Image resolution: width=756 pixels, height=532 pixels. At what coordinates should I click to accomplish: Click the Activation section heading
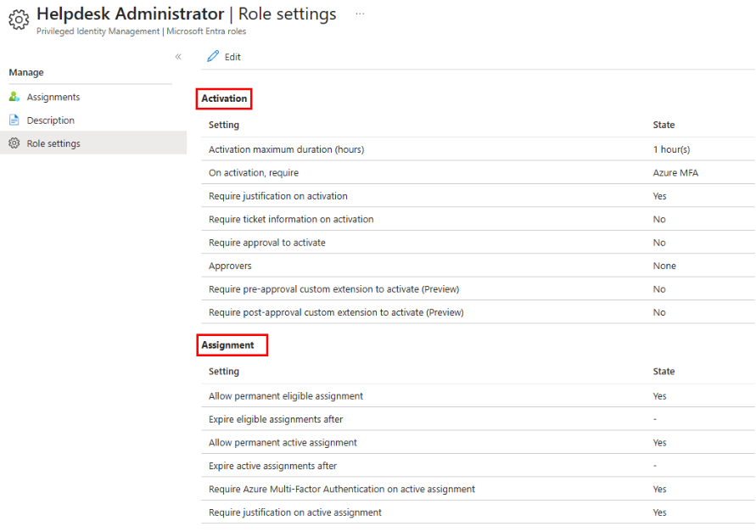[x=224, y=98]
